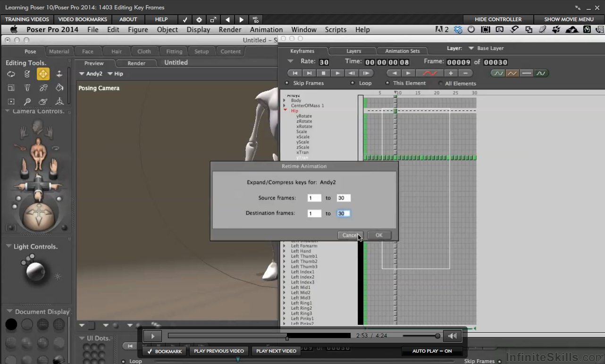Click Cancel in Retime Animation dialog
The height and width of the screenshot is (364, 605).
pos(350,235)
